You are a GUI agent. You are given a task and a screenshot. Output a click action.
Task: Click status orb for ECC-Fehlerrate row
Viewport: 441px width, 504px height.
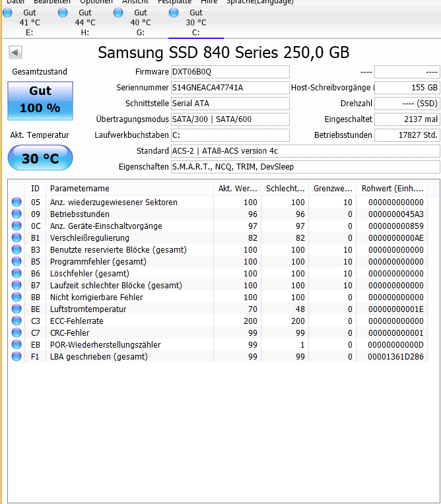(x=17, y=321)
